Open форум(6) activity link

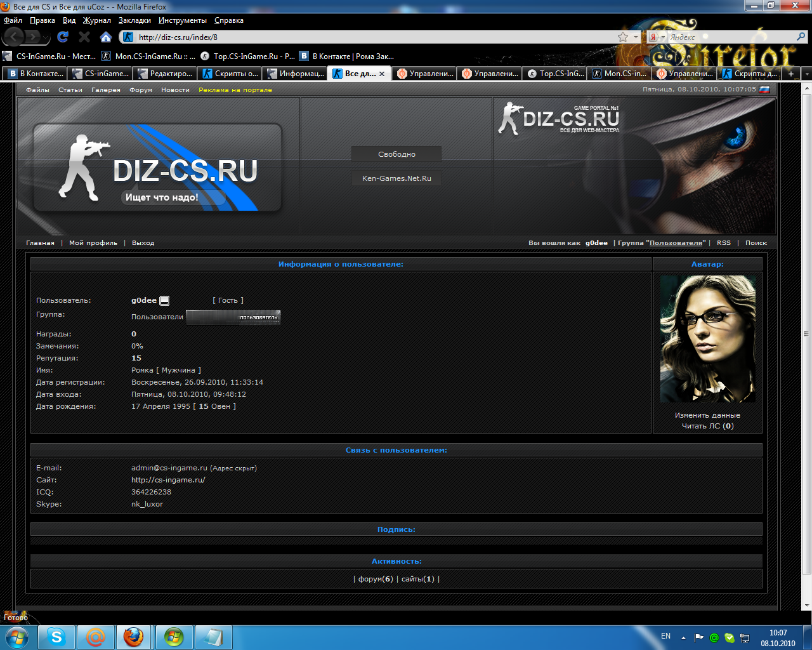pyautogui.click(x=376, y=579)
